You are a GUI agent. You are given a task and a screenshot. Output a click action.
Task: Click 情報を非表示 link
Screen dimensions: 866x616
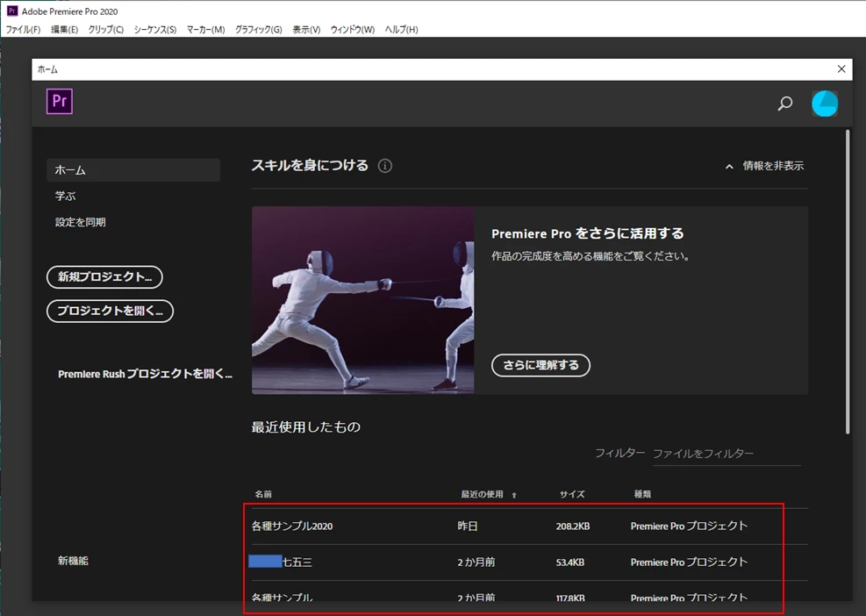point(773,166)
